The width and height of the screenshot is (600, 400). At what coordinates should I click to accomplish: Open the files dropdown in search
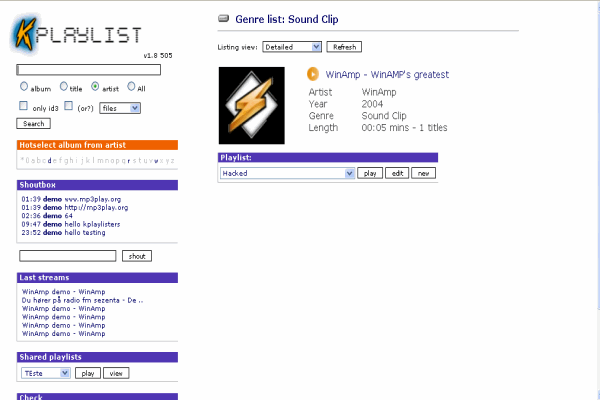[119, 107]
